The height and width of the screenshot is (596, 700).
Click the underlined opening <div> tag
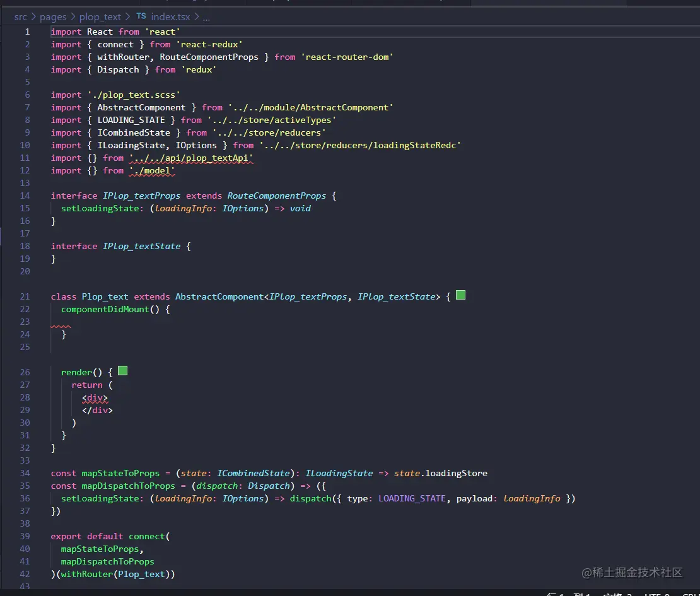(x=95, y=398)
